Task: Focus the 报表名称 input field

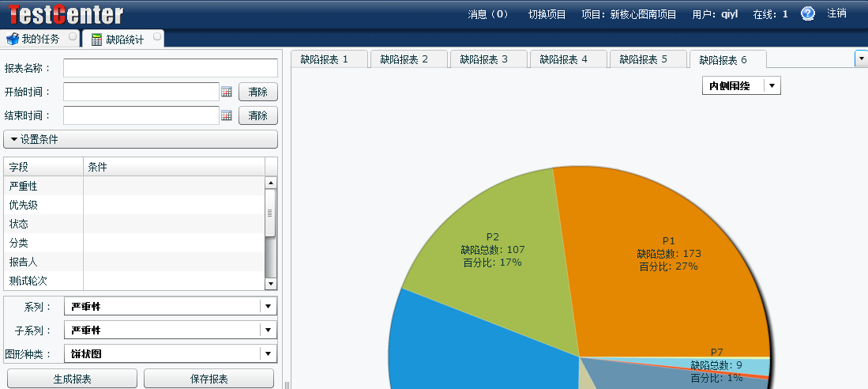Action: click(171, 68)
